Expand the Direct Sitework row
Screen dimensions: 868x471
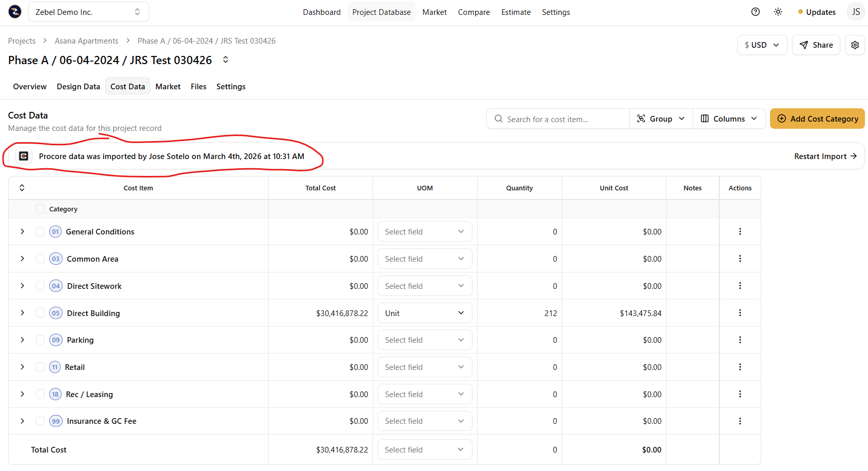click(22, 286)
